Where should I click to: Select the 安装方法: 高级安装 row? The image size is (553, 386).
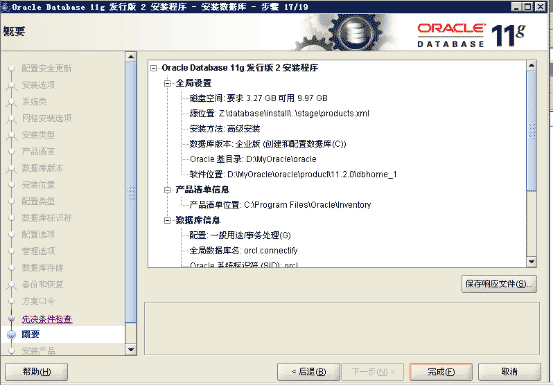pos(225,128)
